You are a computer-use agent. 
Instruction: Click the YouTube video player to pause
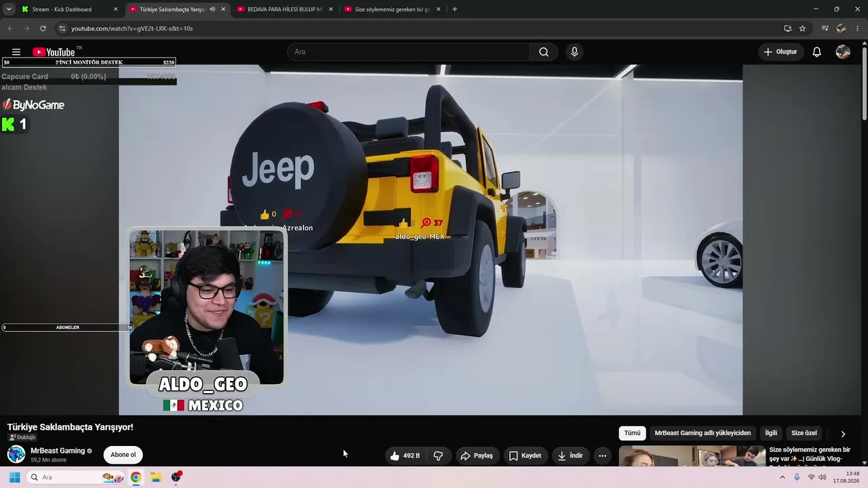click(x=431, y=240)
